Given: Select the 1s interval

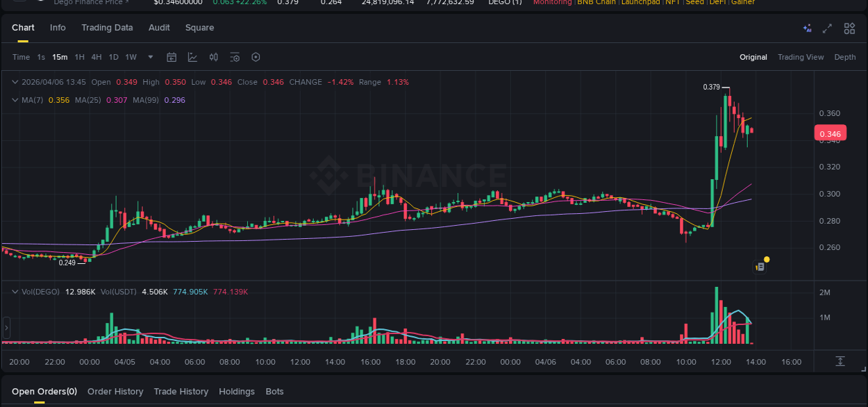Looking at the screenshot, I should [x=41, y=57].
